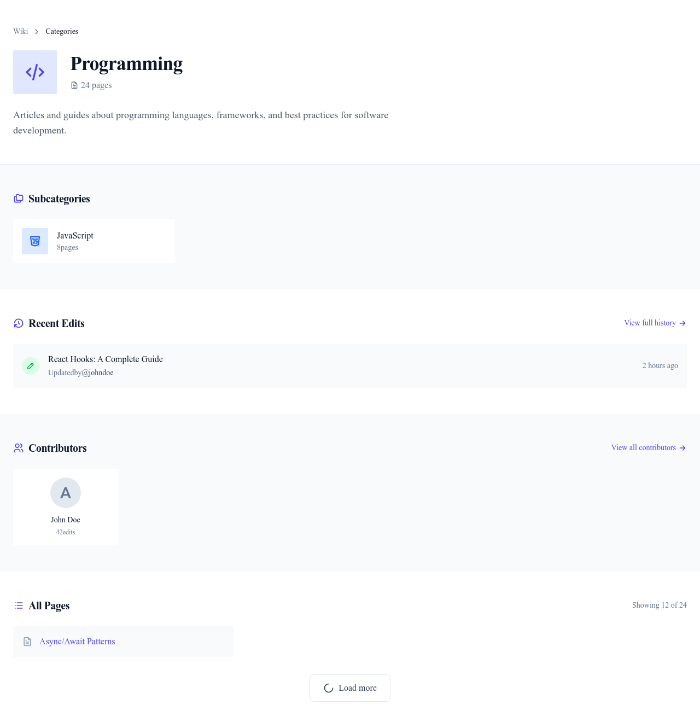
Task: Click the Programming heading
Action: (x=126, y=63)
